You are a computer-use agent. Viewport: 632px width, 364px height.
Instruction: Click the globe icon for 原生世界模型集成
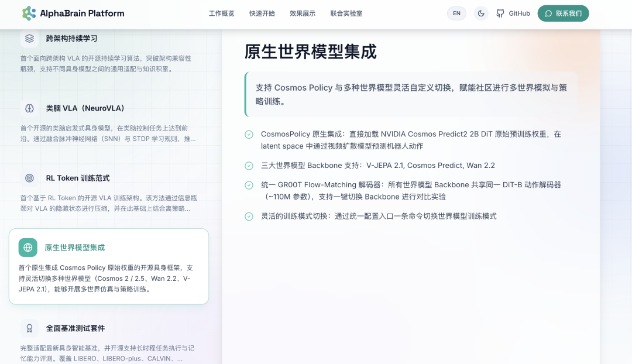point(28,248)
